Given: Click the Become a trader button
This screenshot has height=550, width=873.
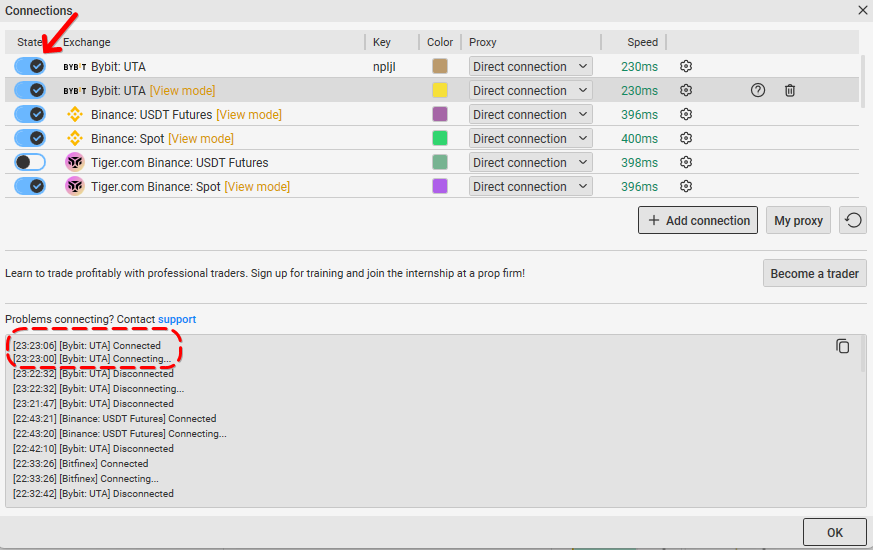Looking at the screenshot, I should (815, 273).
